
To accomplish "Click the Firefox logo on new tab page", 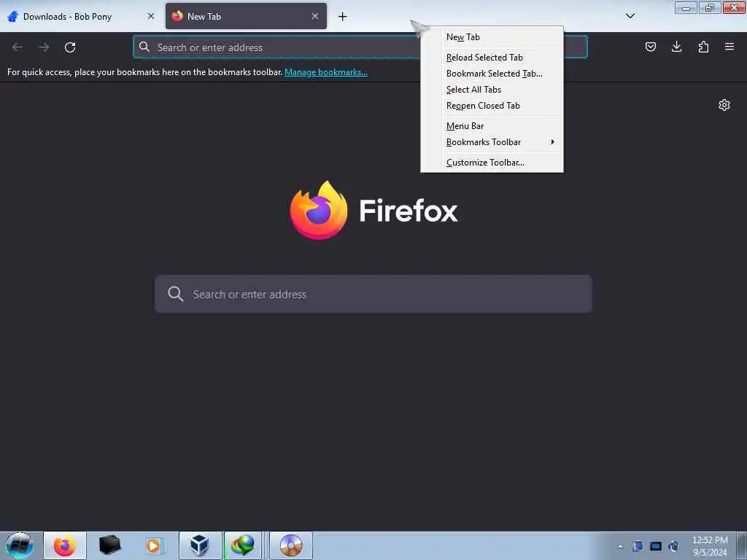I will pyautogui.click(x=319, y=210).
